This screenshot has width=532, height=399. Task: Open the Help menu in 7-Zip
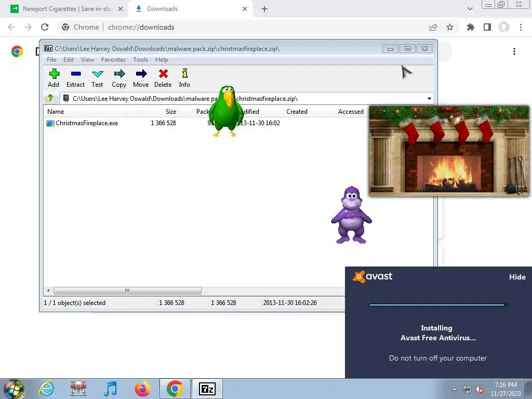[x=162, y=60]
